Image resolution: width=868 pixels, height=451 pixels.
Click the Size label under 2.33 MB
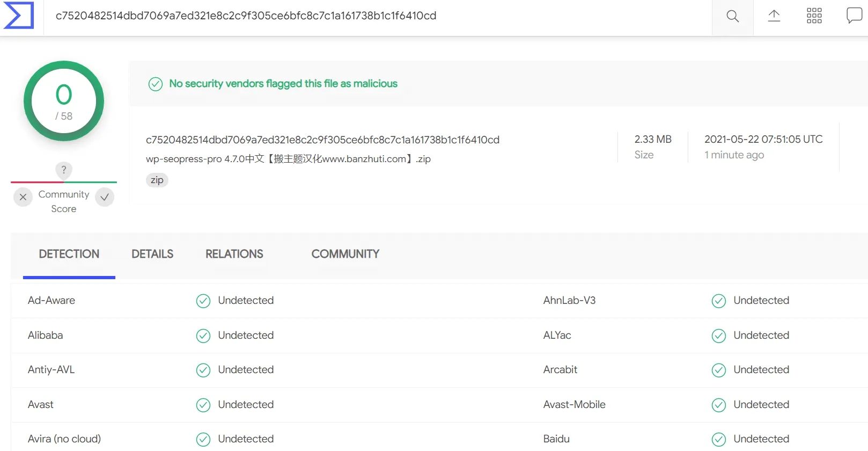(644, 155)
